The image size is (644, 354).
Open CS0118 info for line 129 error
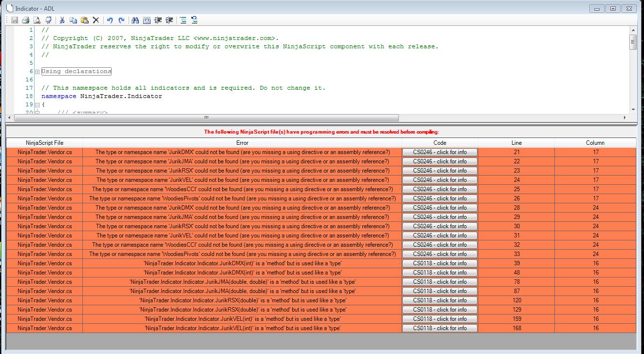pyautogui.click(x=440, y=310)
